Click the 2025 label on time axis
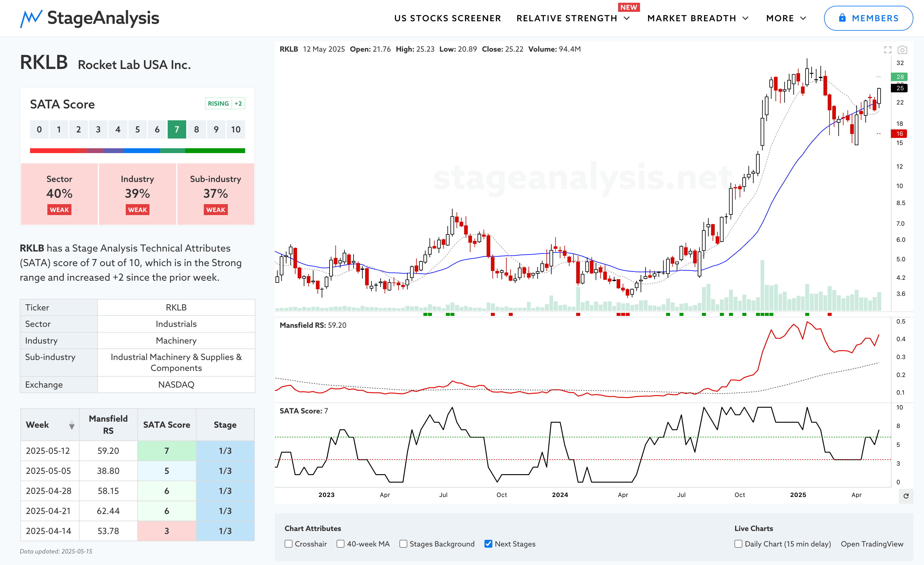The width and height of the screenshot is (924, 565). click(x=798, y=495)
